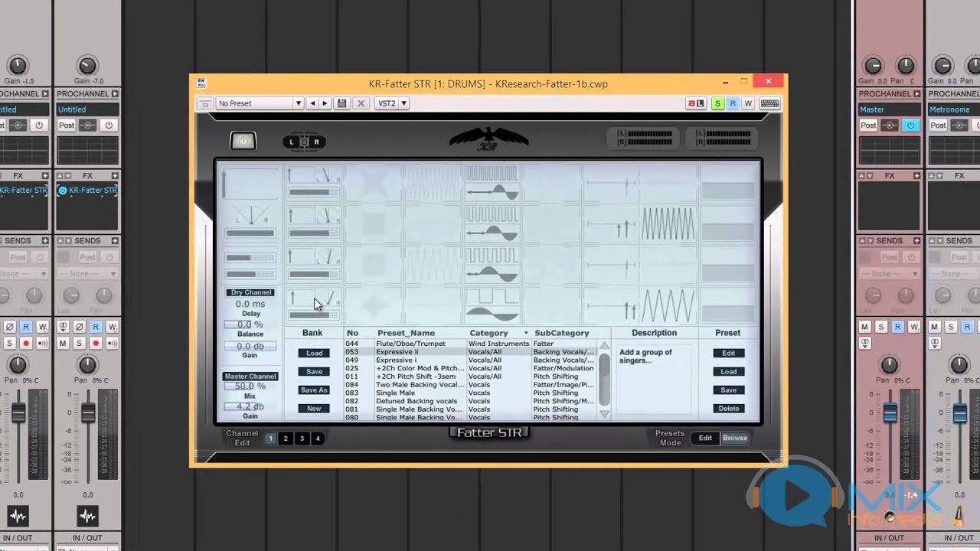Switch Presets Mode to Edit
The height and width of the screenshot is (551, 980).
[x=705, y=438]
